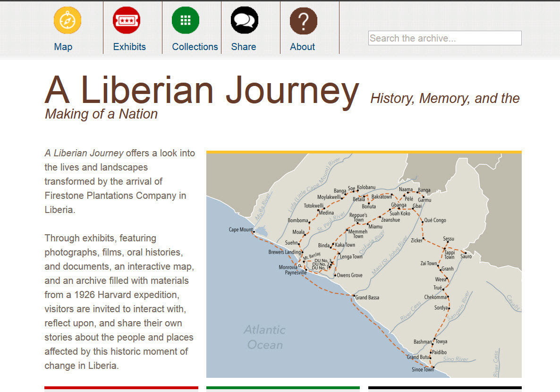Click the red ticket Exhibits icon
This screenshot has width=560, height=392.
coord(127,20)
